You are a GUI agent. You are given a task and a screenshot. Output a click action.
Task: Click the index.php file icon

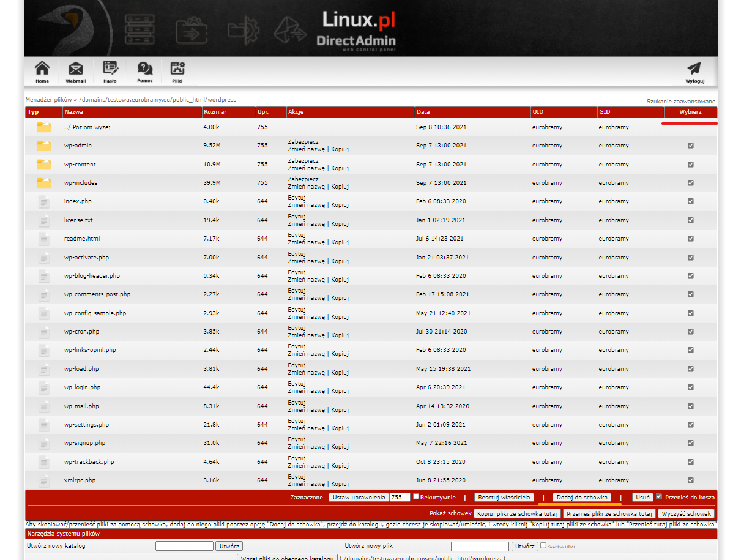(x=43, y=201)
